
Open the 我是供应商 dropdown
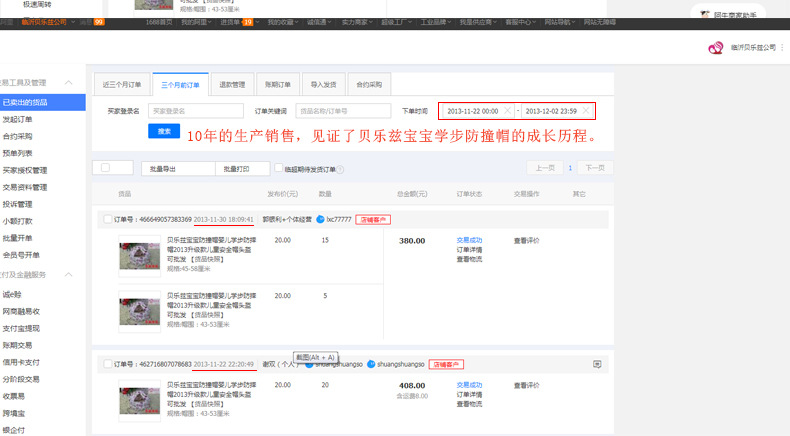click(478, 22)
